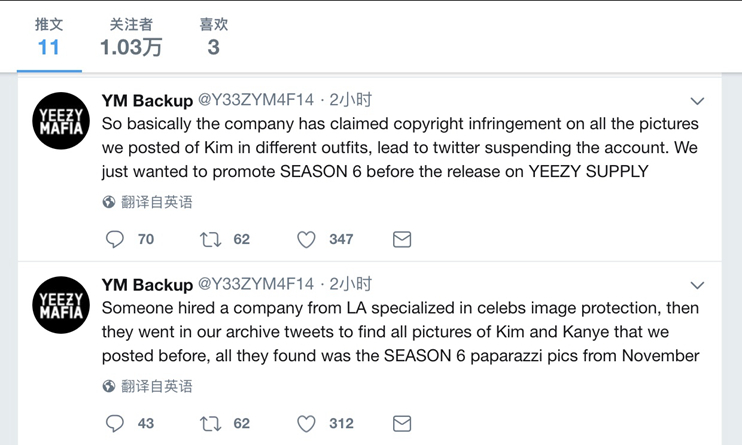
Task: Open dropdown menu on first tweet
Action: [x=697, y=101]
